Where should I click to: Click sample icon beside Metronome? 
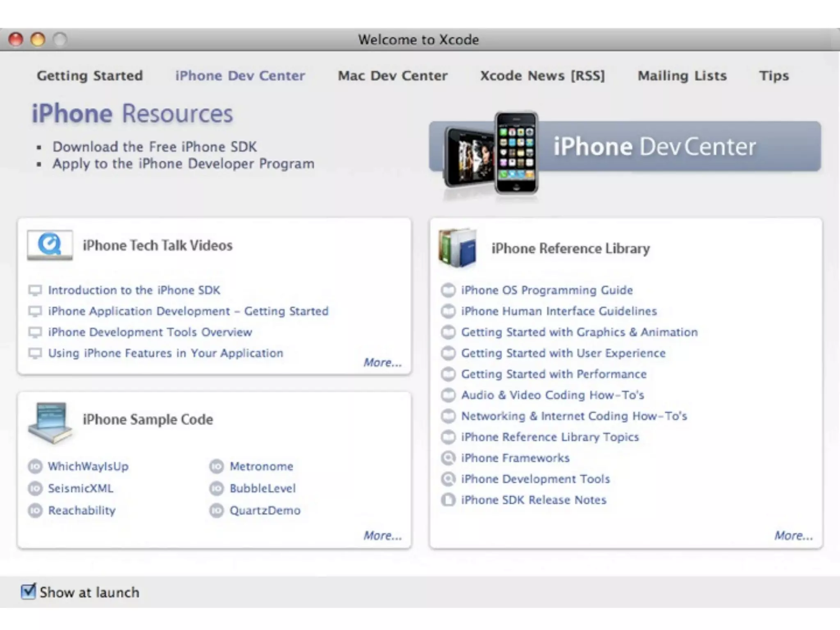(x=217, y=466)
